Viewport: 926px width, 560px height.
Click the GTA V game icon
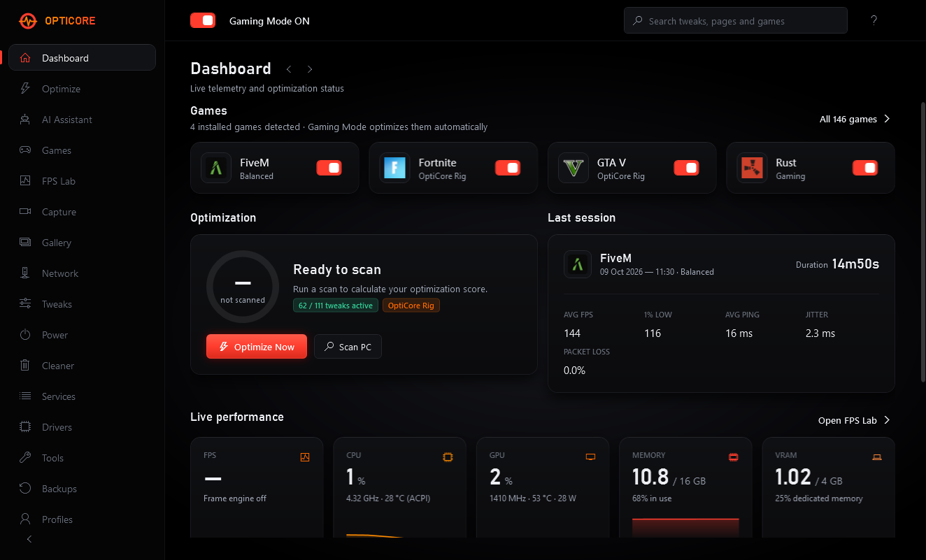pyautogui.click(x=574, y=168)
